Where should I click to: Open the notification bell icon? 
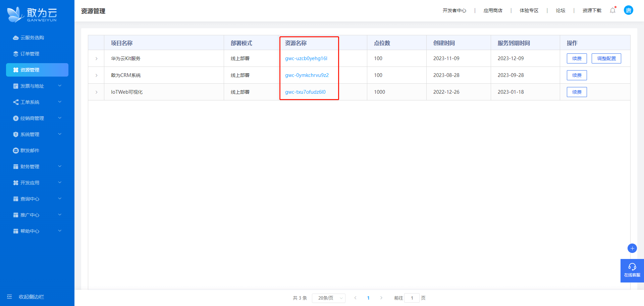pos(612,10)
